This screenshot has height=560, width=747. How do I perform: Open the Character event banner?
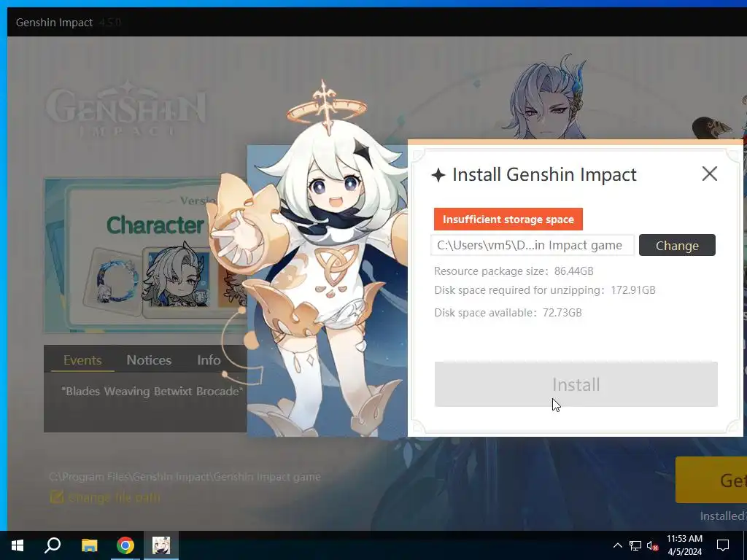point(145,255)
